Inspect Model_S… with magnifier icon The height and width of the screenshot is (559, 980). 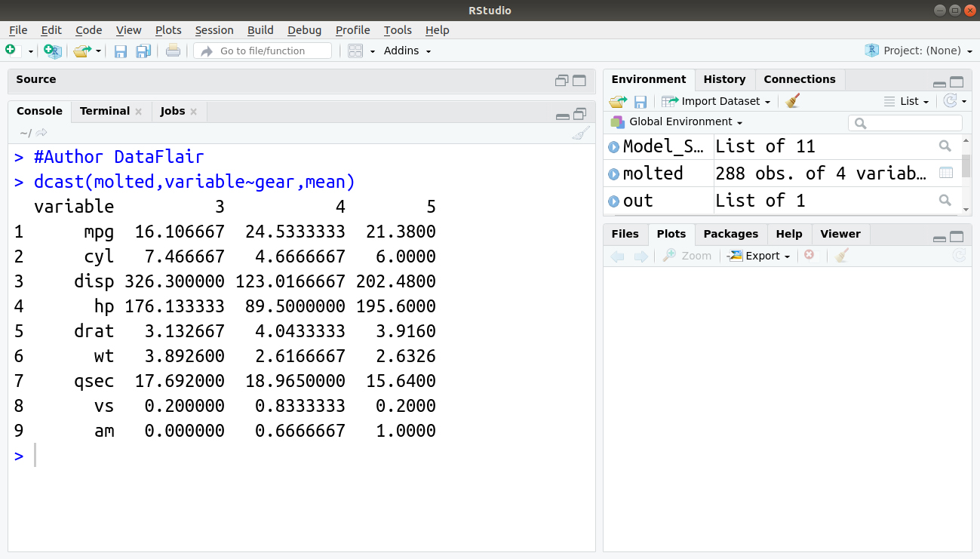[x=945, y=146]
